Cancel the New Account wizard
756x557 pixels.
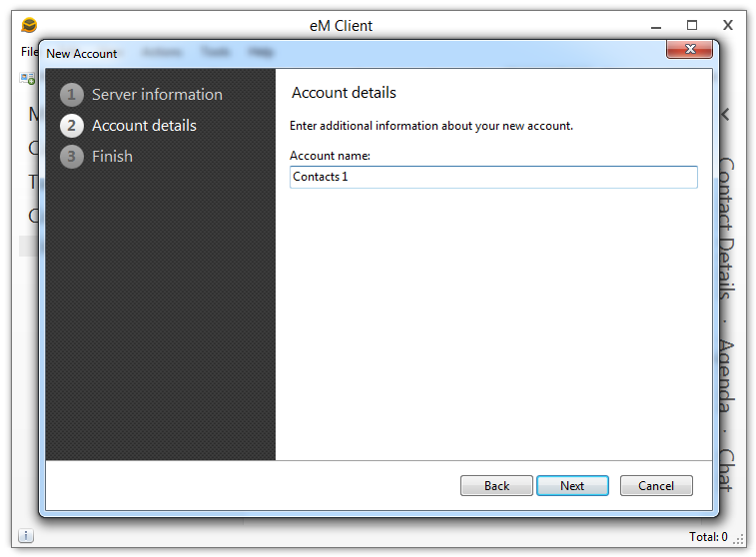[x=656, y=485]
